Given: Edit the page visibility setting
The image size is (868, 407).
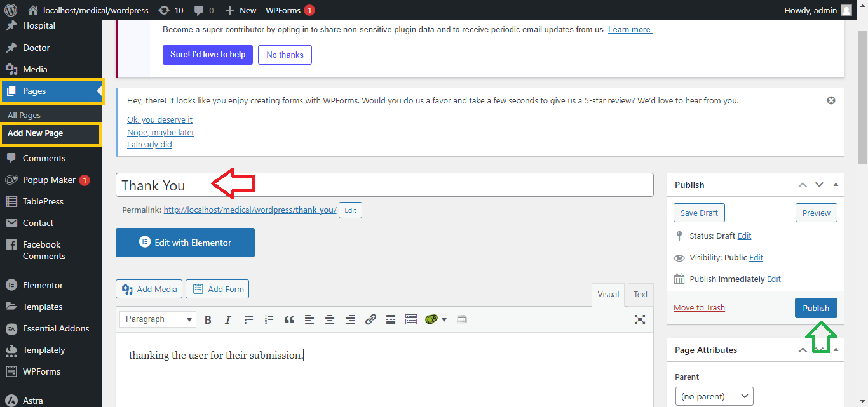Looking at the screenshot, I should (x=756, y=258).
